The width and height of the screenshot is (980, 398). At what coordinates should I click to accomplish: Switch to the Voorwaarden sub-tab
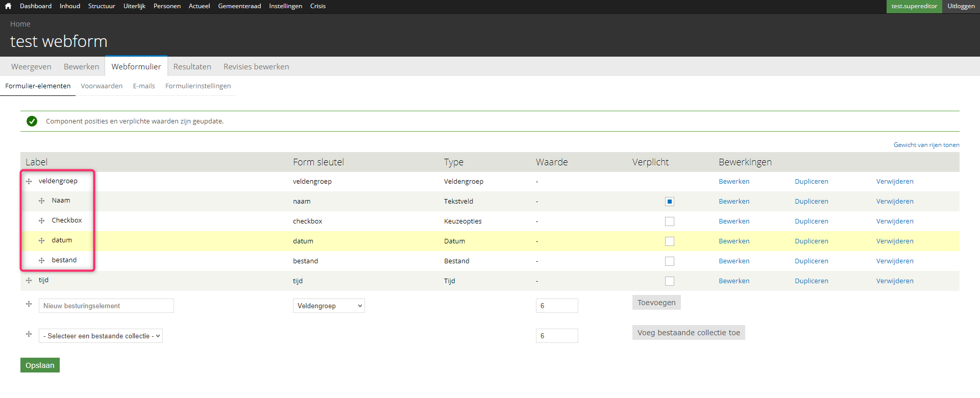pos(102,86)
